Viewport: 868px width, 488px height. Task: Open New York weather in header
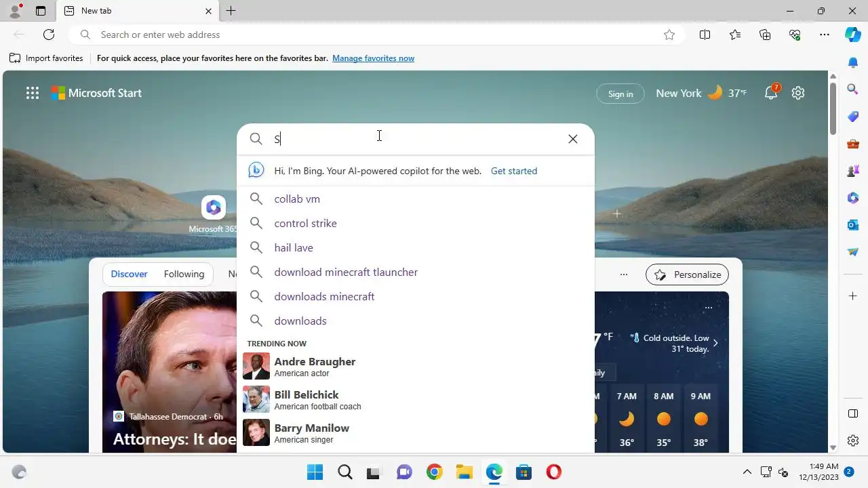click(x=701, y=93)
